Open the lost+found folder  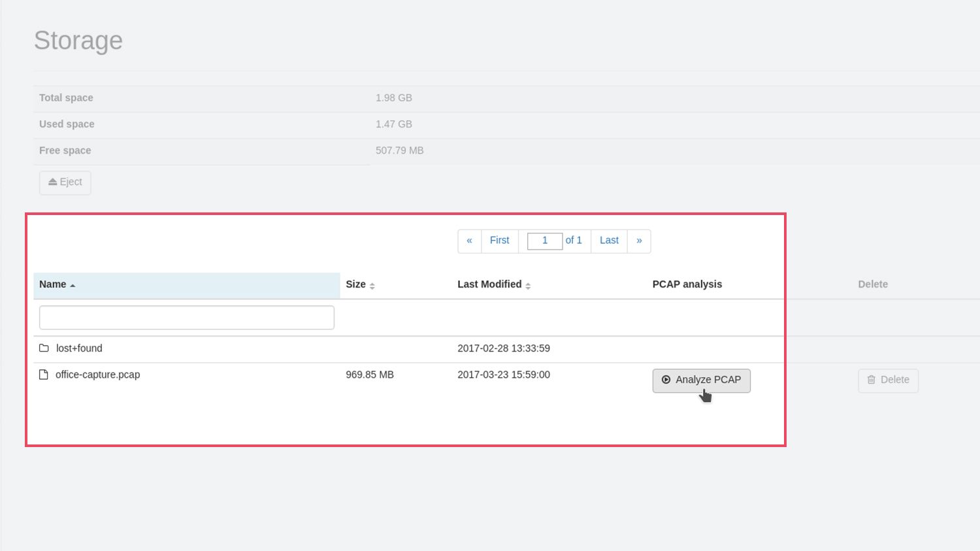pyautogui.click(x=78, y=348)
